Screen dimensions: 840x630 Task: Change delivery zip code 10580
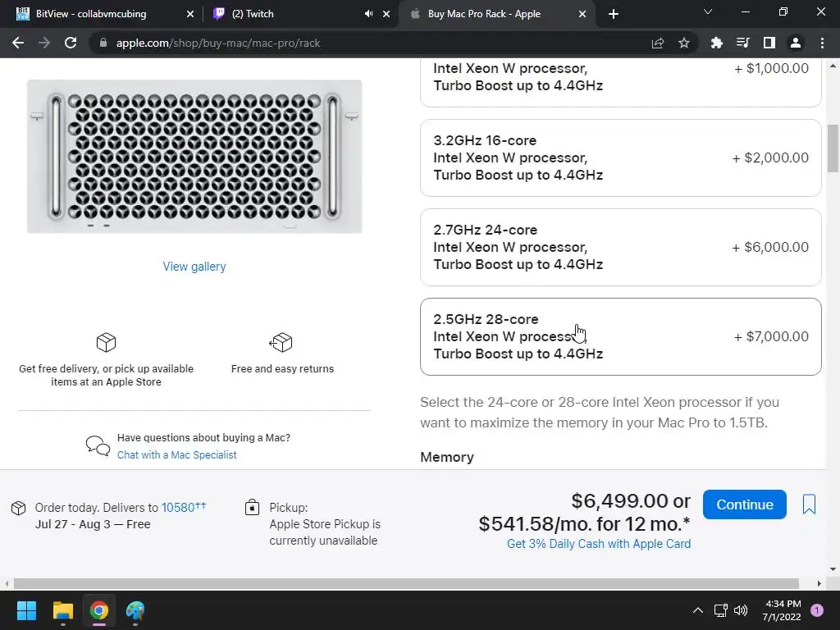tap(184, 507)
